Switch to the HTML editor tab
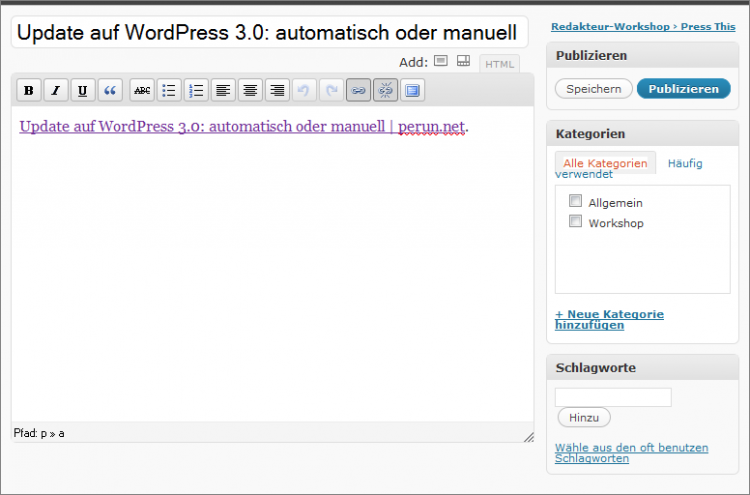 [x=500, y=64]
